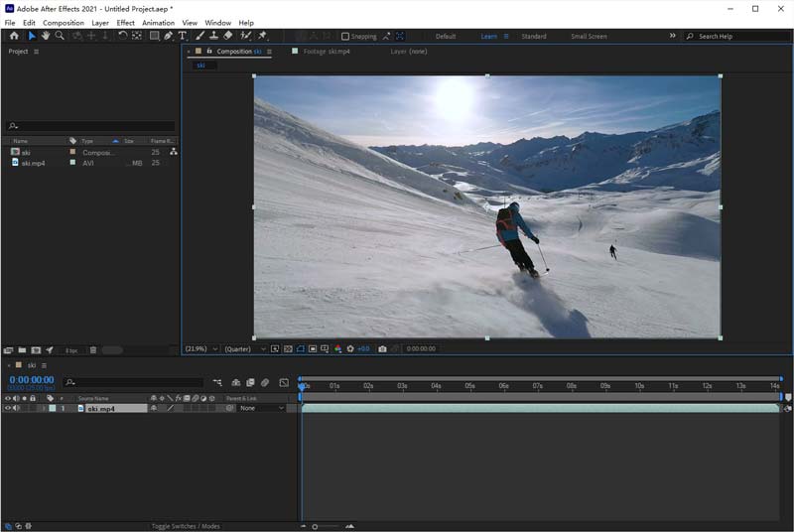The width and height of the screenshot is (794, 532).
Task: Delete selected project item with trash icon
Action: 93,350
